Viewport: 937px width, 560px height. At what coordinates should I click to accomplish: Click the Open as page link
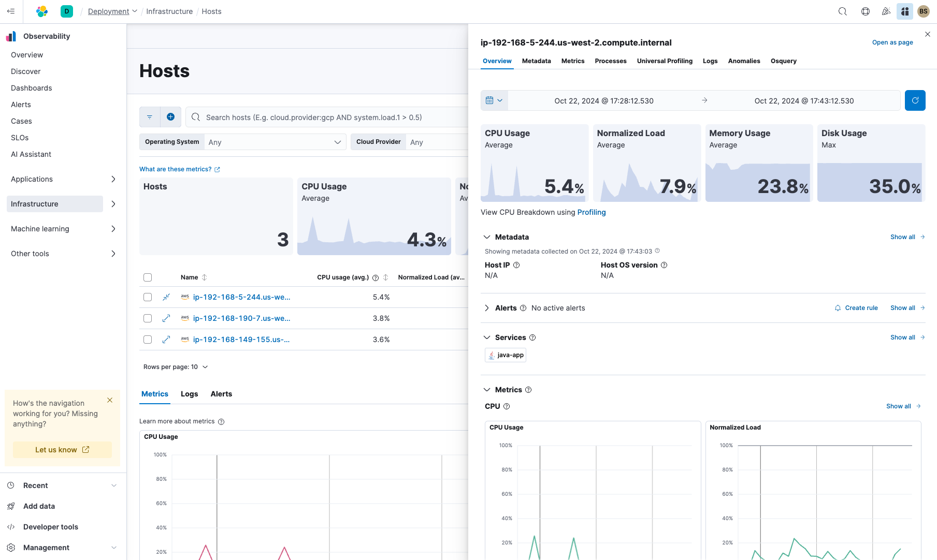[892, 42]
